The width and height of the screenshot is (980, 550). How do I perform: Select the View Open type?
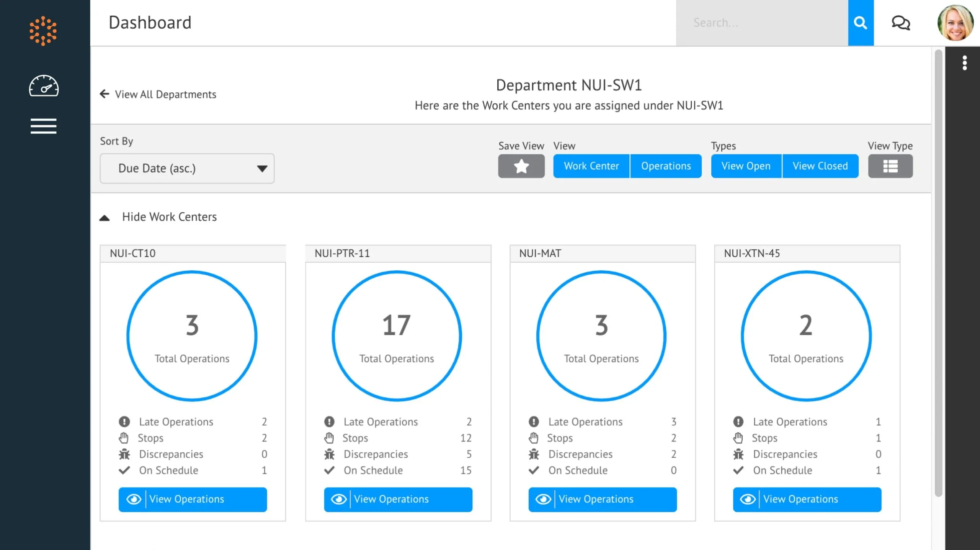[746, 166]
